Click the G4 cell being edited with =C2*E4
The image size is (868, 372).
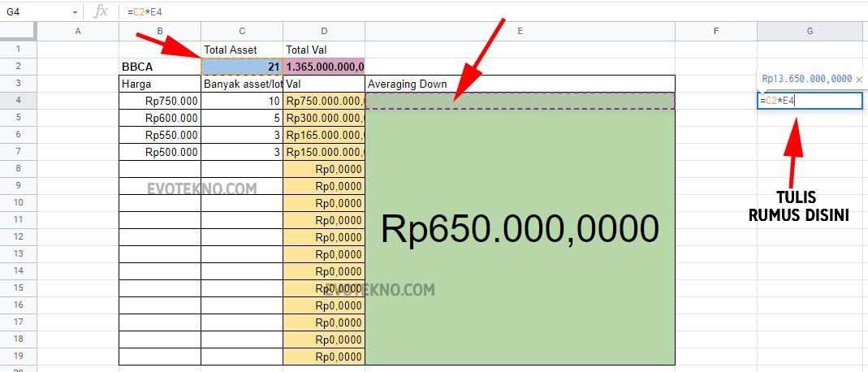point(810,101)
